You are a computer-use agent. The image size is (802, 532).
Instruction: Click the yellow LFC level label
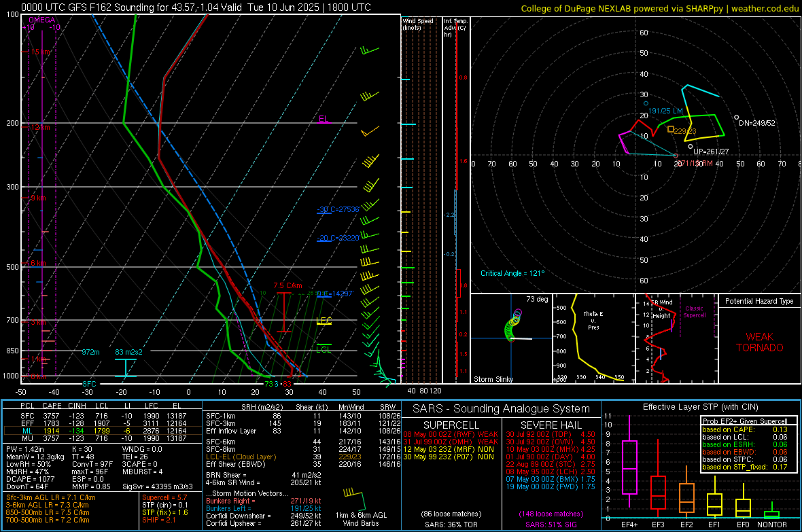(x=324, y=321)
